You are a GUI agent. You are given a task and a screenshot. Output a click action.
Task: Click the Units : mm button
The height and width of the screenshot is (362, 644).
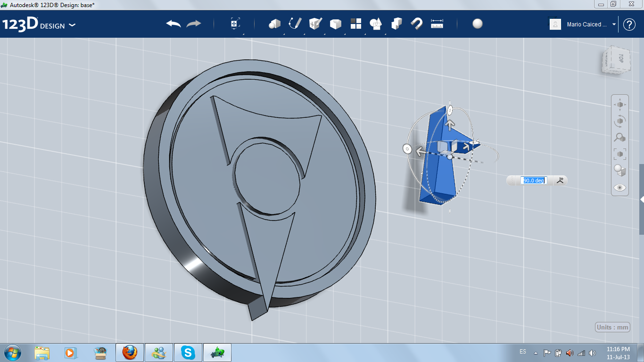point(612,327)
